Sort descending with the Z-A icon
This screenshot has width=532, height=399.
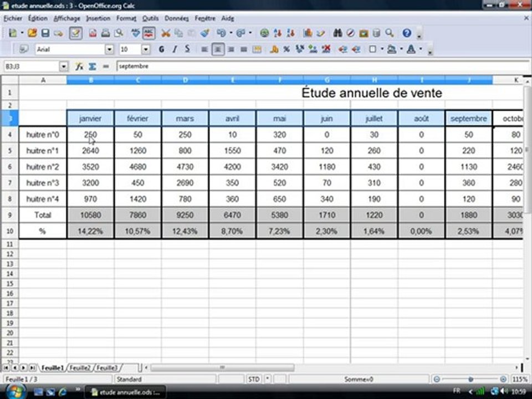tap(290, 33)
